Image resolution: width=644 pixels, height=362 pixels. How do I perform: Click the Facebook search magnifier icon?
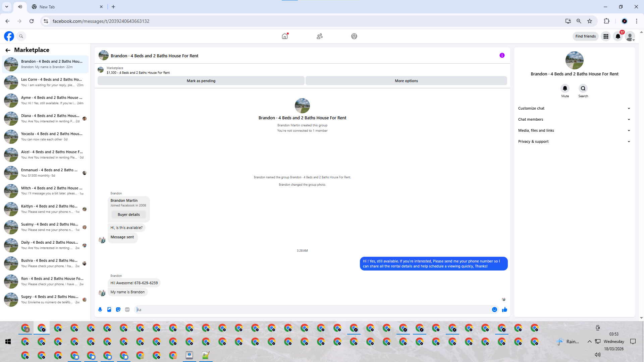tap(21, 36)
